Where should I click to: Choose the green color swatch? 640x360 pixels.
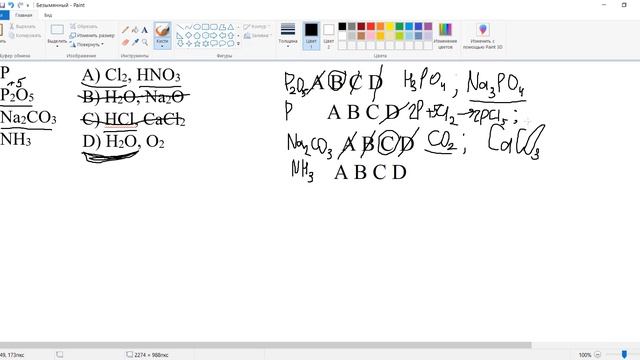[399, 27]
